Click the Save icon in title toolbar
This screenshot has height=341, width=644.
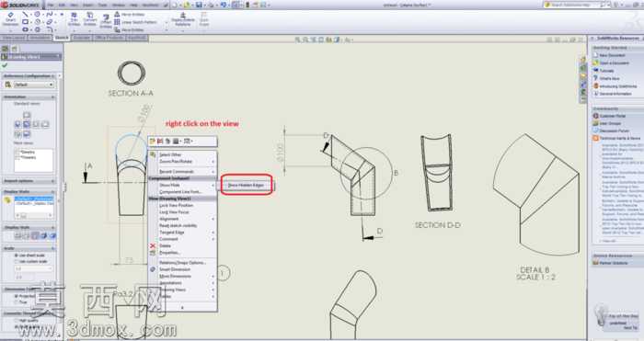(x=199, y=5)
